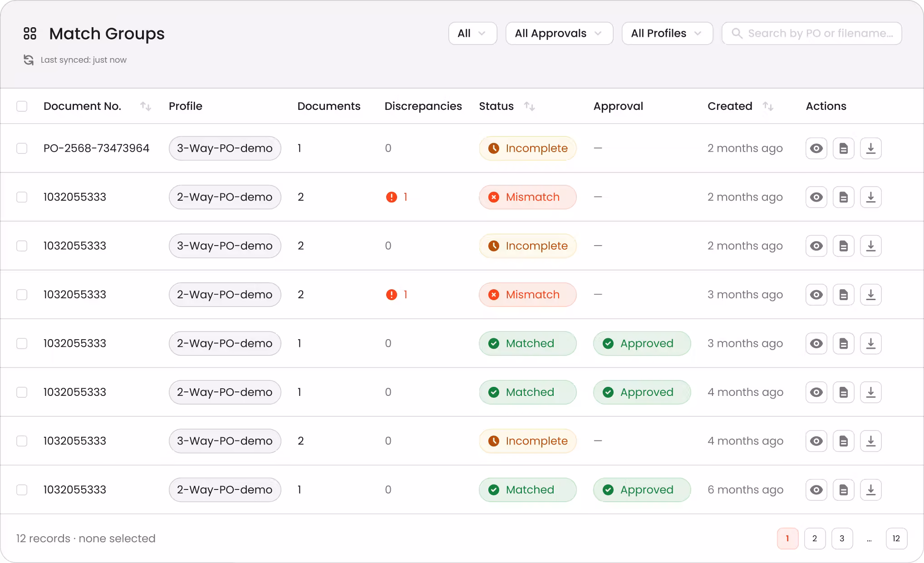The width and height of the screenshot is (924, 563).
Task: Click the 3-Way-PO-demo profile tag in the first row
Action: click(x=225, y=148)
